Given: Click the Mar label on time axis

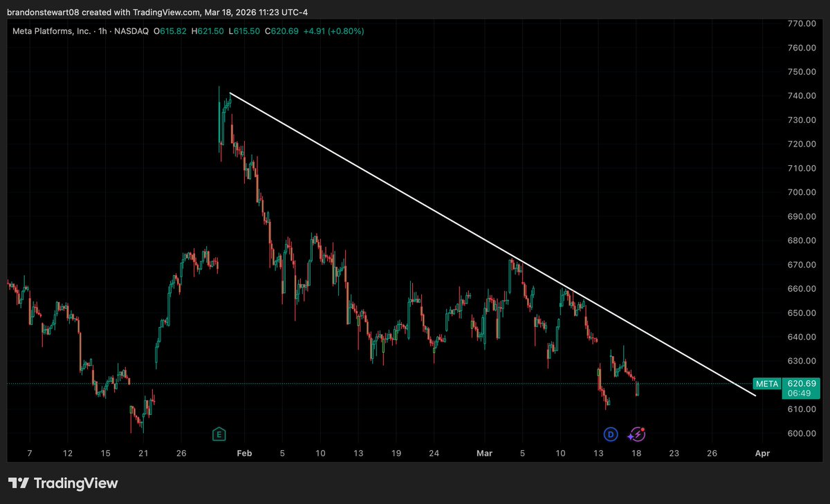Looking at the screenshot, I should [485, 454].
